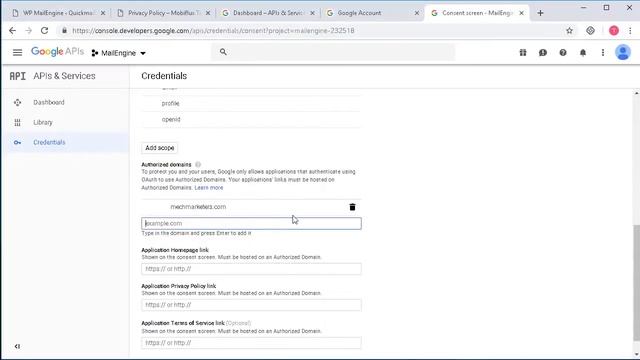Click the APIs & Services header
Screen dimensions: 640x360
click(x=64, y=76)
